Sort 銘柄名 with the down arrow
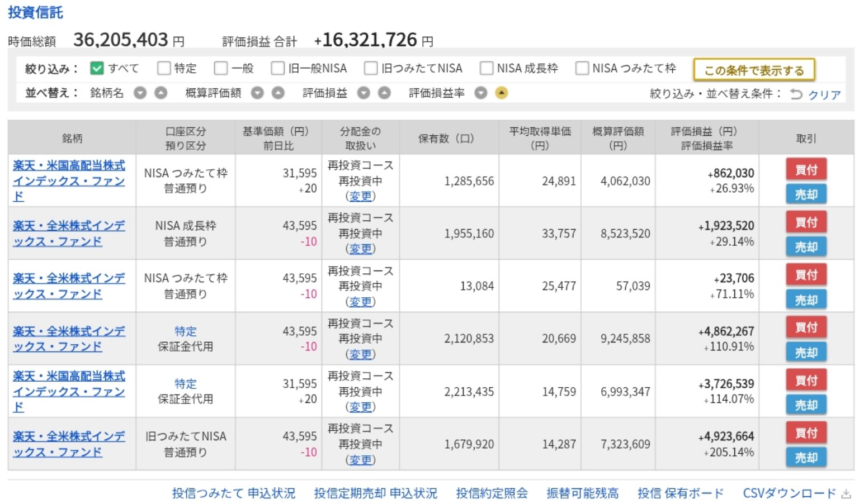859x504 pixels. tap(140, 93)
